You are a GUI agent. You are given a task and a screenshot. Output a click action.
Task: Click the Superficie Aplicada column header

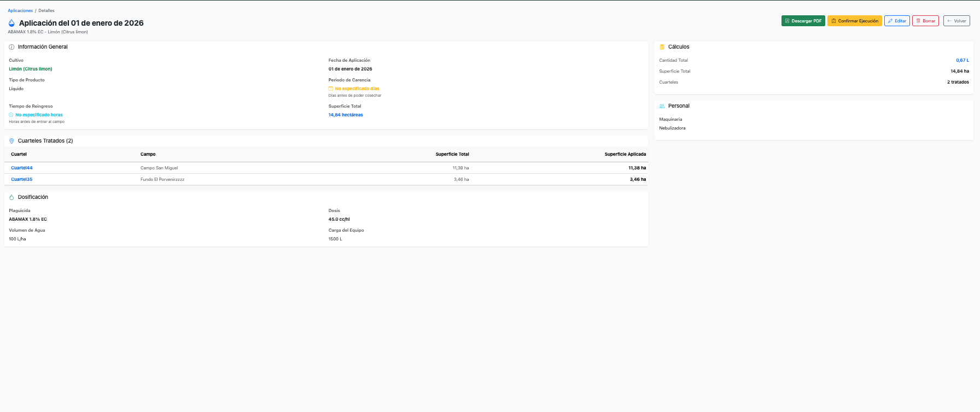click(x=625, y=154)
